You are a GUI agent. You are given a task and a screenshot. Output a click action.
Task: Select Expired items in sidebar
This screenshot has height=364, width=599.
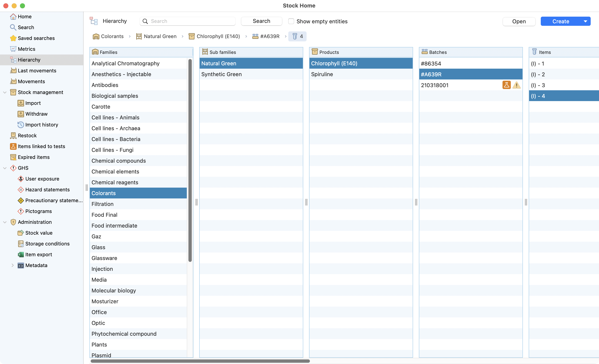click(x=33, y=157)
